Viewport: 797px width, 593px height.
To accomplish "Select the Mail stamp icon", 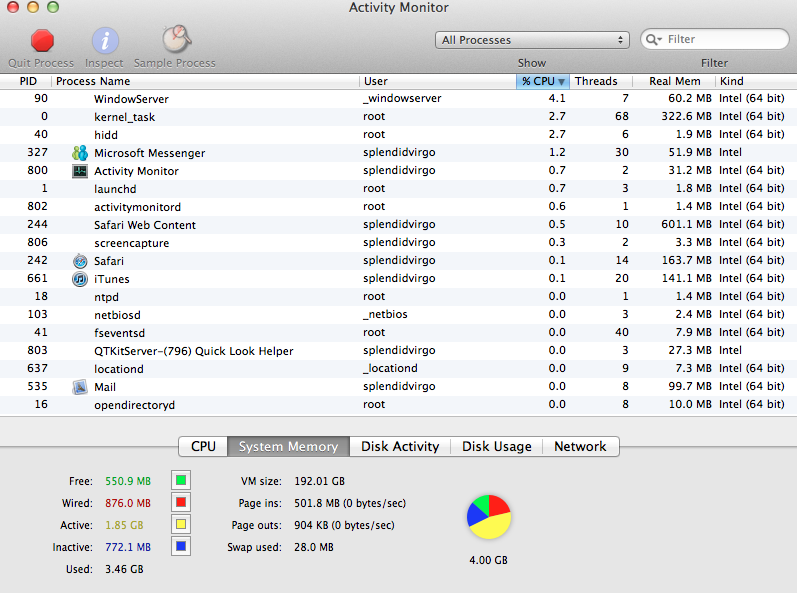I will (x=80, y=387).
